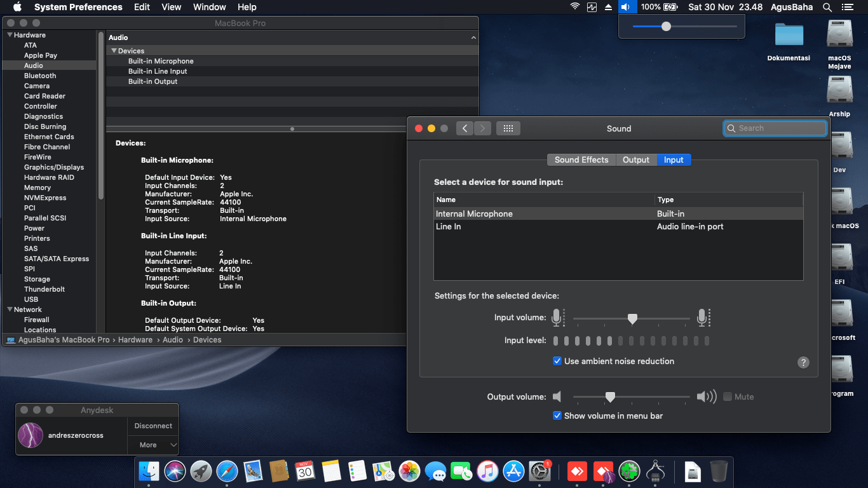868x488 pixels.
Task: Check the Mute checkbox for output volume
Action: point(728,396)
